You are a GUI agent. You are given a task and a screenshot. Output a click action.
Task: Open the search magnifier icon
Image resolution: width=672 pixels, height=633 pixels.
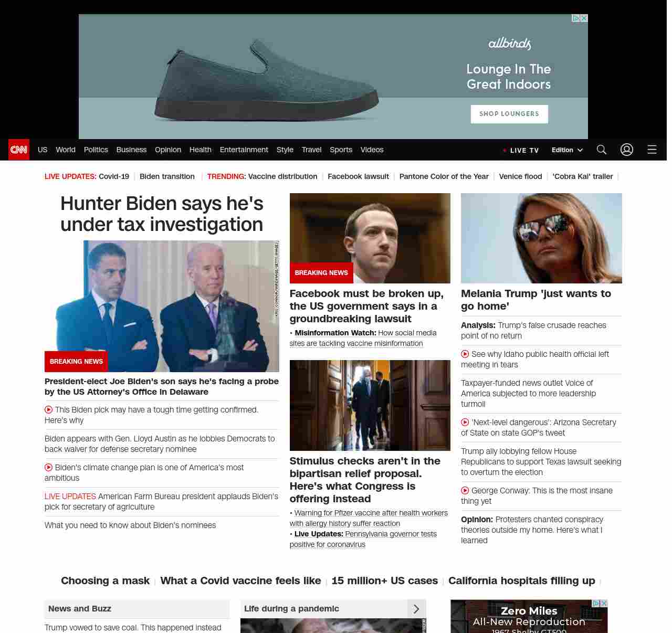pyautogui.click(x=602, y=150)
